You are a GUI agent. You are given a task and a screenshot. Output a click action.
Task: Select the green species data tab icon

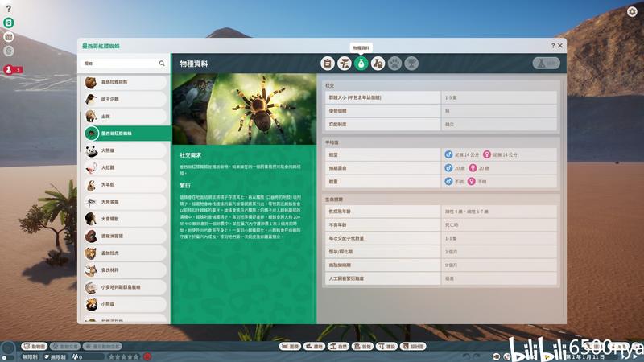coord(361,64)
